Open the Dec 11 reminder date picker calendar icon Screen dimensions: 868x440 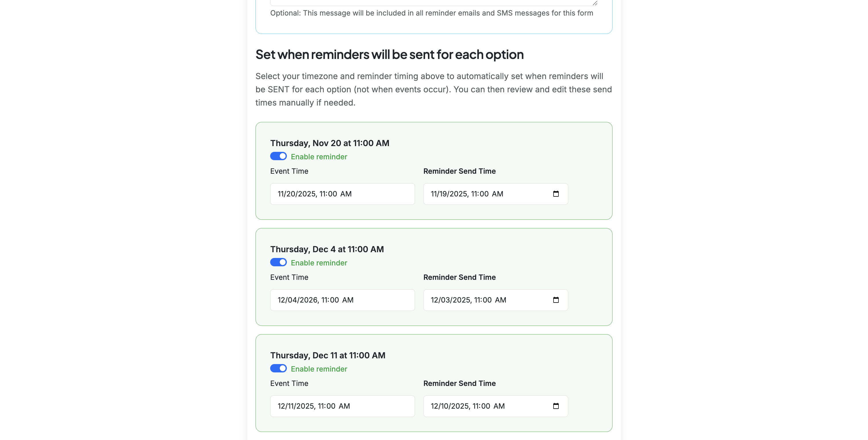point(556,406)
